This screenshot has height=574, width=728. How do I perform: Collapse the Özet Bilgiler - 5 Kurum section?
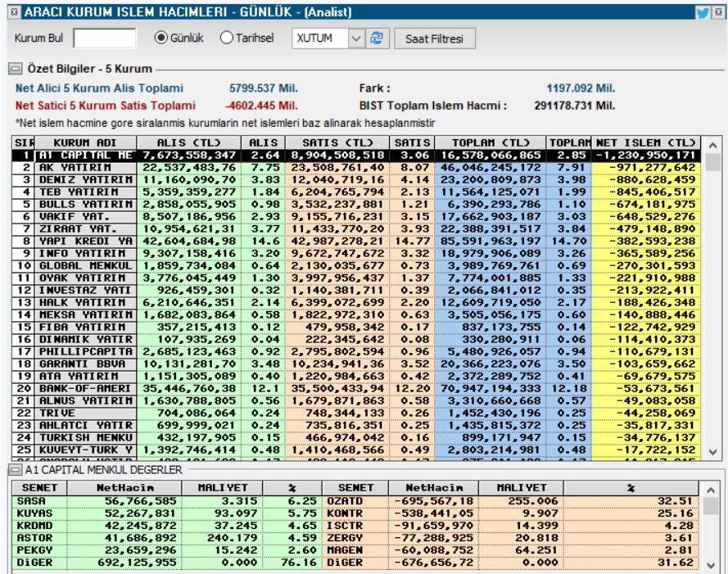15,69
